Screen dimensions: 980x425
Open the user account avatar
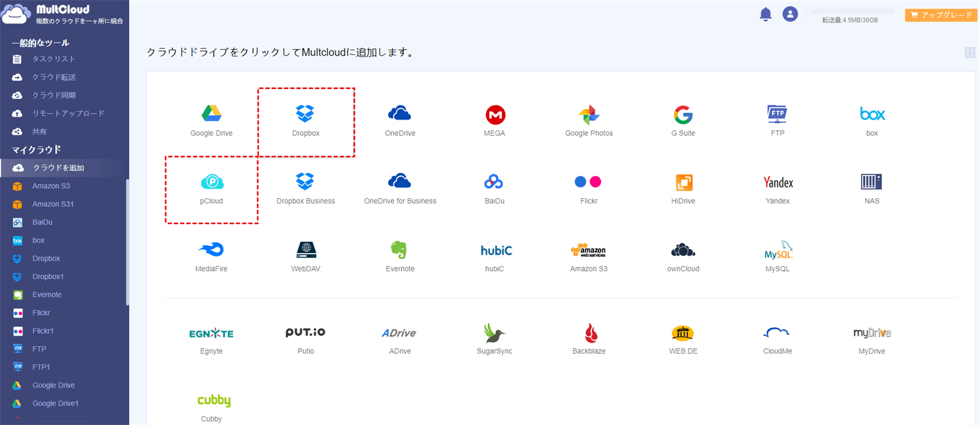pos(790,14)
